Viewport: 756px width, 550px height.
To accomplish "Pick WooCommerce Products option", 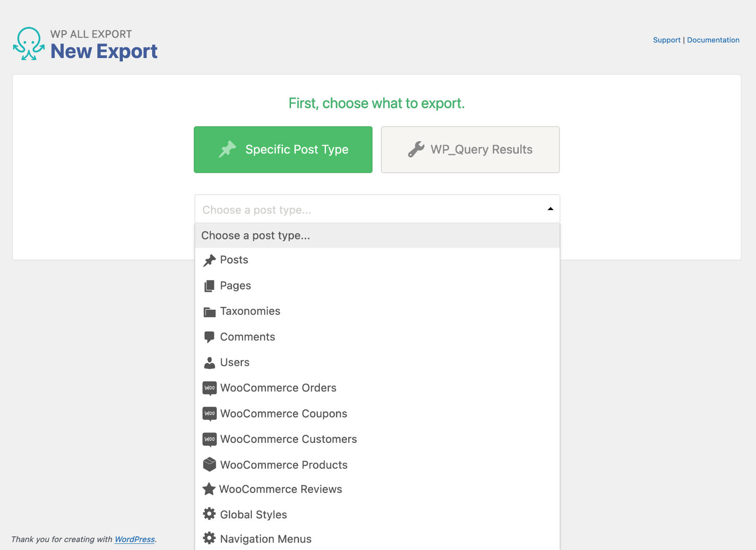I will 377,465.
